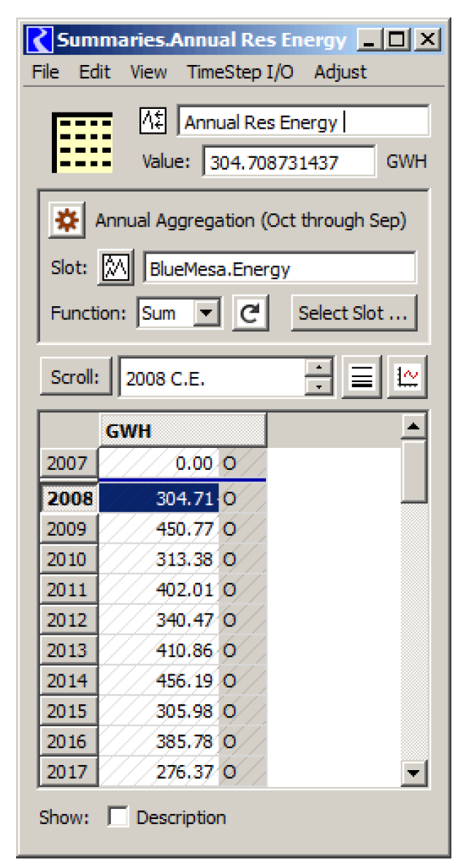Click the horizontal lines icon beside Scroll
This screenshot has height=868, width=466.
362,378
